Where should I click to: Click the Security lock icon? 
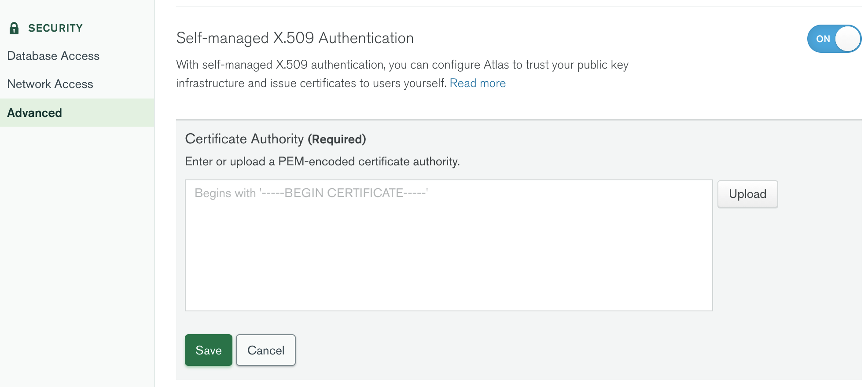point(14,28)
